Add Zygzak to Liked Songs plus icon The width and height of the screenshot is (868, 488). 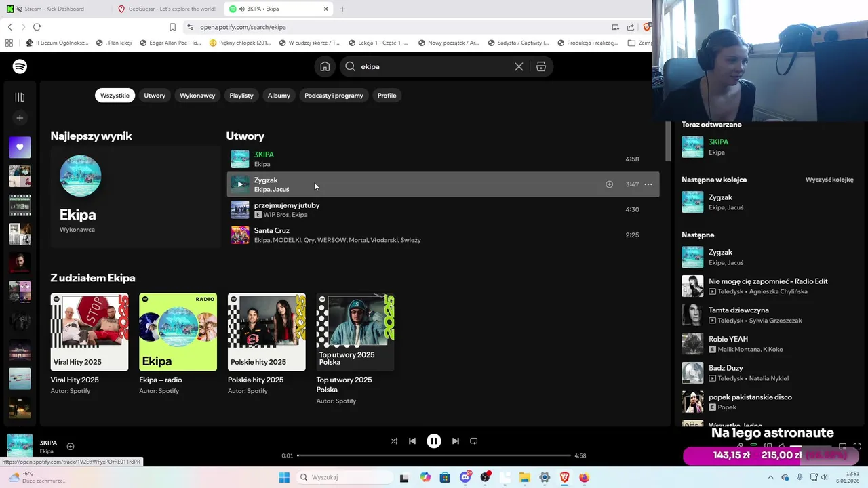609,184
